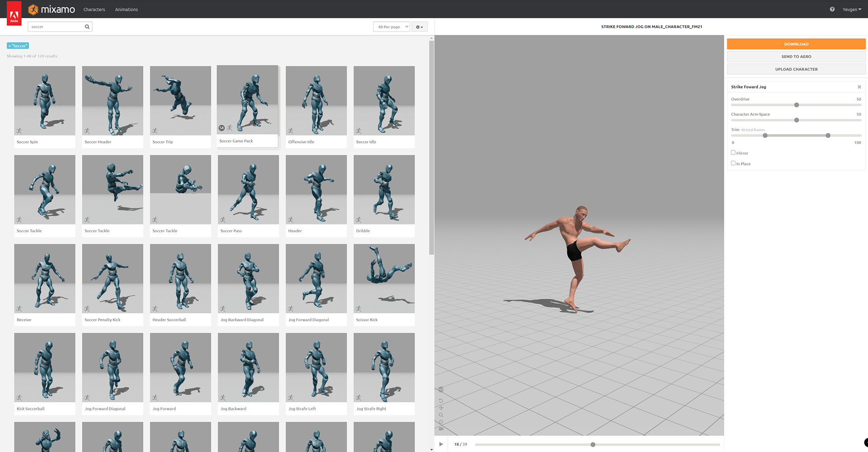
Task: Close the Strike Foward Jog settings panel
Action: [859, 87]
